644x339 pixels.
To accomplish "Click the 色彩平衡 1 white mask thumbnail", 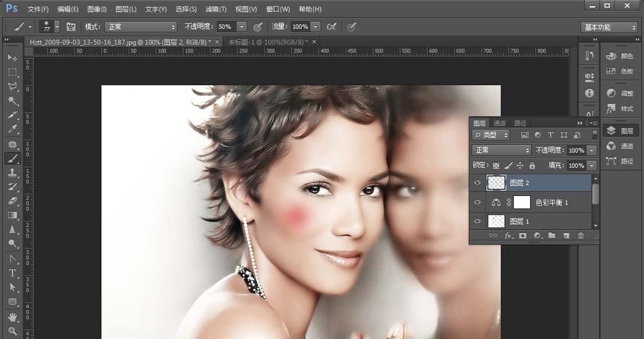I will click(x=521, y=202).
